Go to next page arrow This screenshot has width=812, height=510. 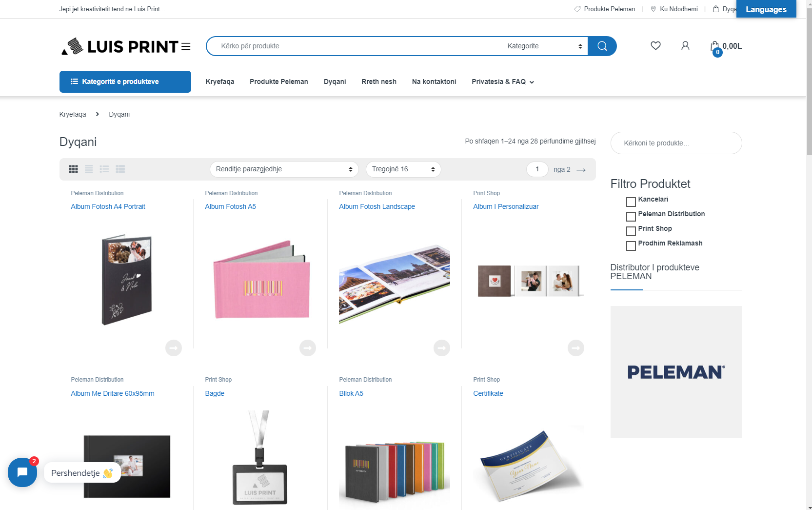[581, 170]
